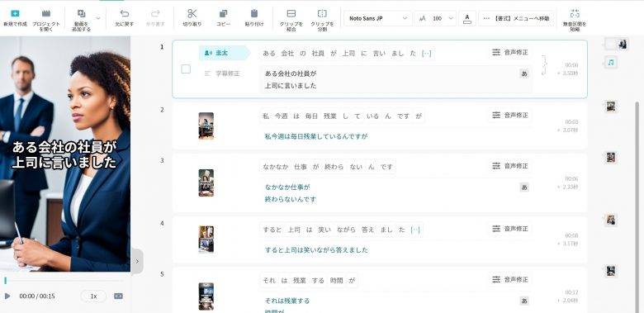
Task: Select the speaker tag 圭太
Action: (x=225, y=53)
